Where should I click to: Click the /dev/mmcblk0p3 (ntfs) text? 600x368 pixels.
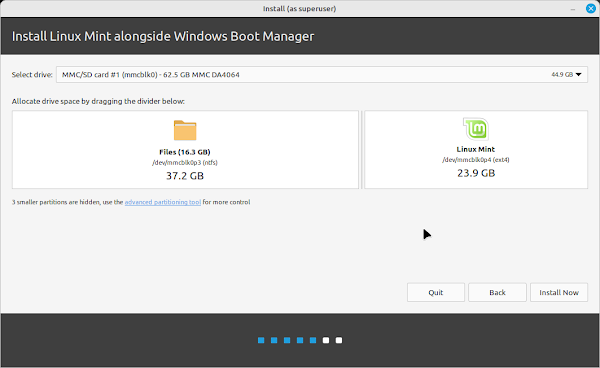point(185,163)
